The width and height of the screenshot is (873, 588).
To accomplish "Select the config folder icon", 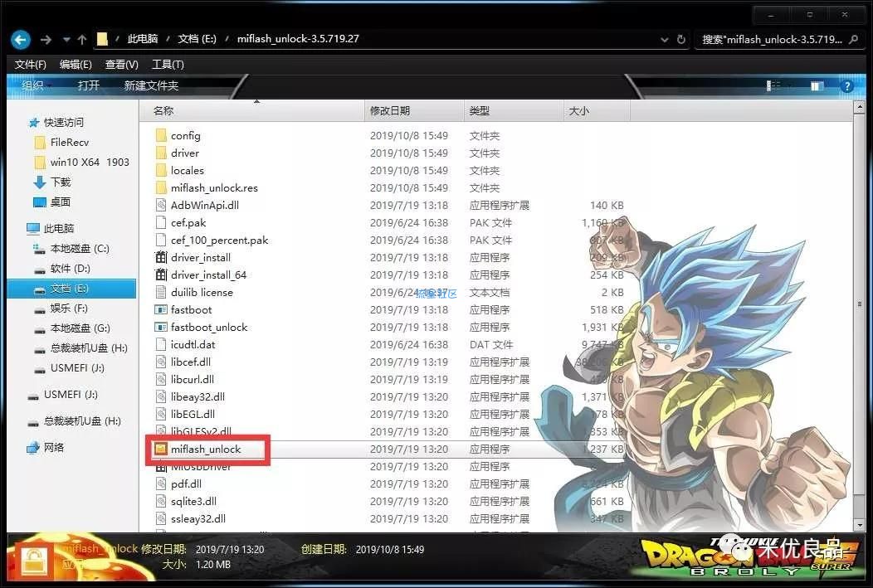I will 161,135.
